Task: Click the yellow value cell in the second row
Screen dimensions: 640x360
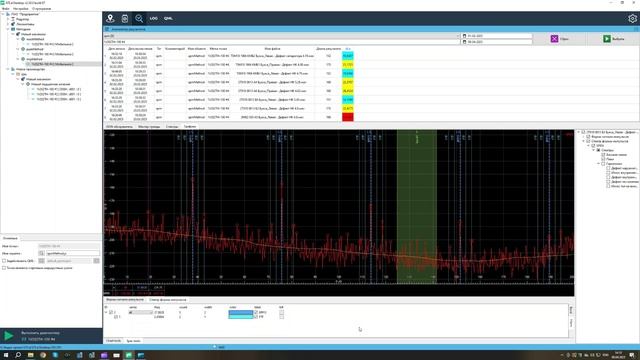Action: [x=348, y=64]
